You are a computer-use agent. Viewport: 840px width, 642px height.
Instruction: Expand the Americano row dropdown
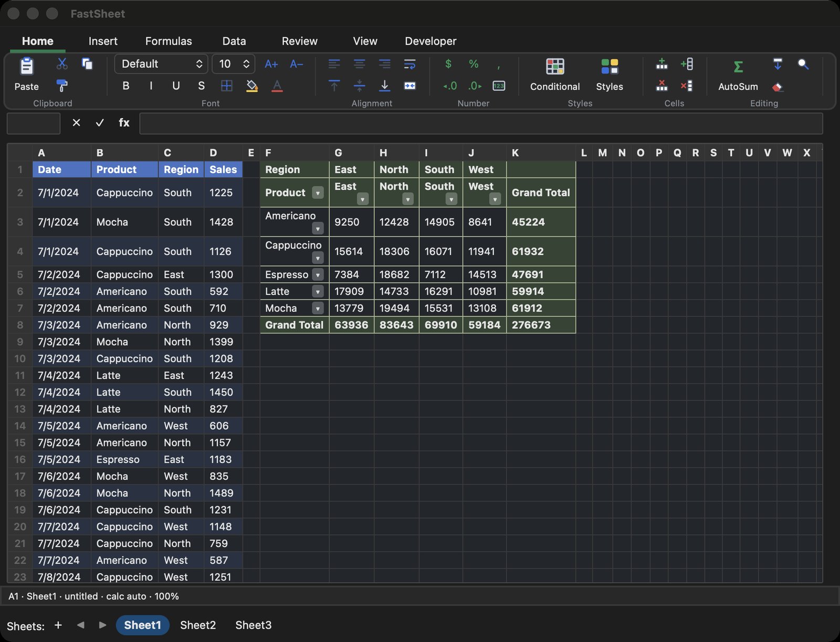[318, 229]
